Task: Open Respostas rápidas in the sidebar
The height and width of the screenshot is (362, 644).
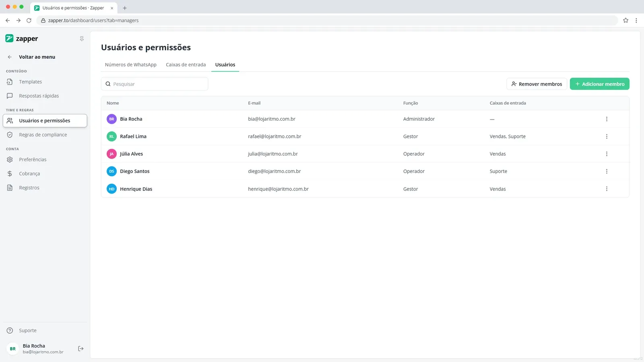Action: (x=45, y=96)
